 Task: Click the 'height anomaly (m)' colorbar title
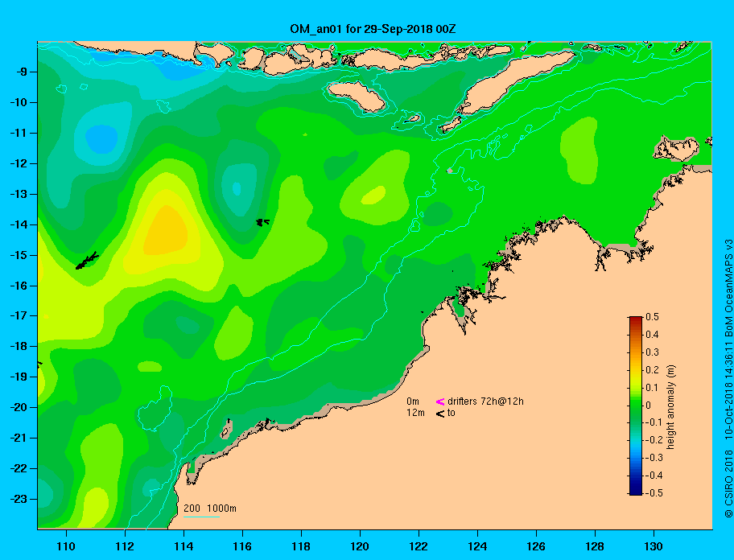[670, 406]
